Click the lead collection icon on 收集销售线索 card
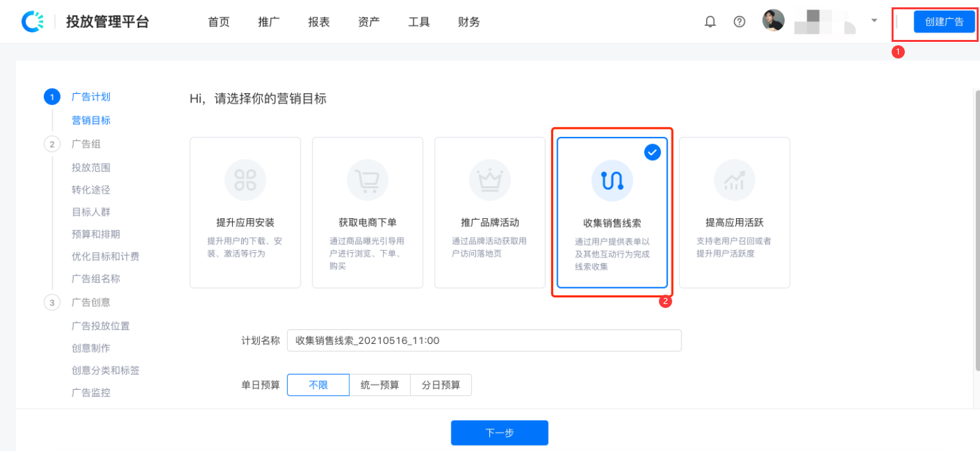The height and width of the screenshot is (451, 980). [612, 179]
